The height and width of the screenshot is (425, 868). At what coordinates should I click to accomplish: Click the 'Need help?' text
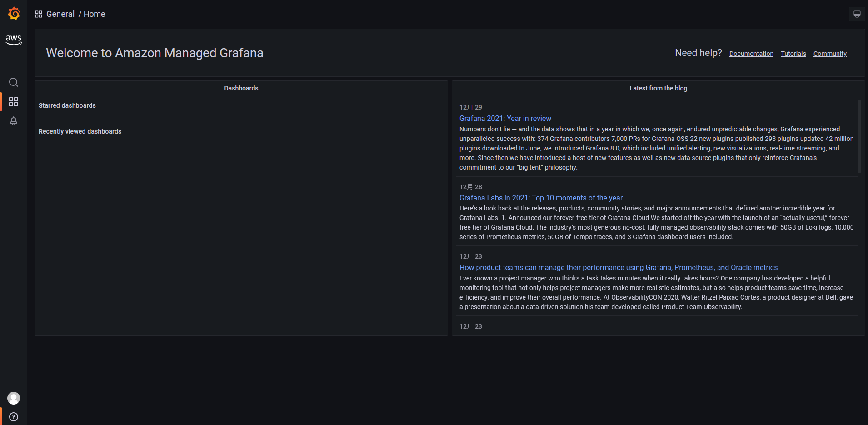(698, 53)
